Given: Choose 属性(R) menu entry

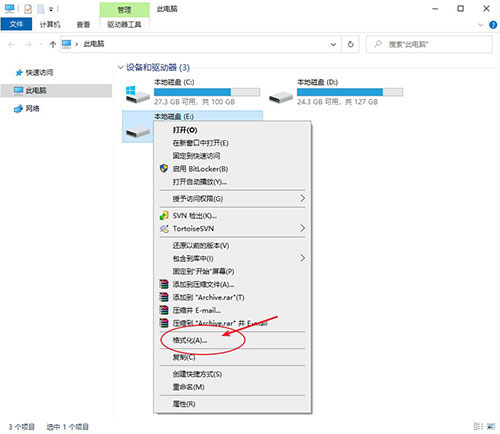Looking at the screenshot, I should [x=233, y=404].
